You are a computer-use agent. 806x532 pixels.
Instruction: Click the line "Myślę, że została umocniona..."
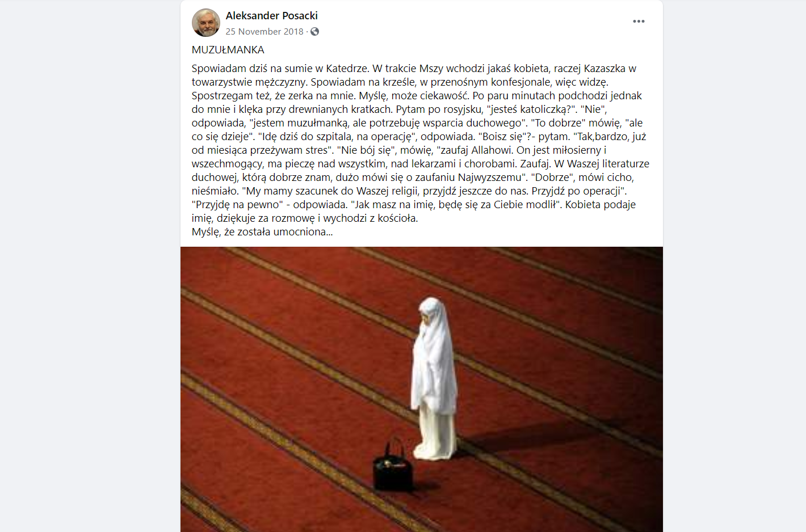(x=262, y=232)
